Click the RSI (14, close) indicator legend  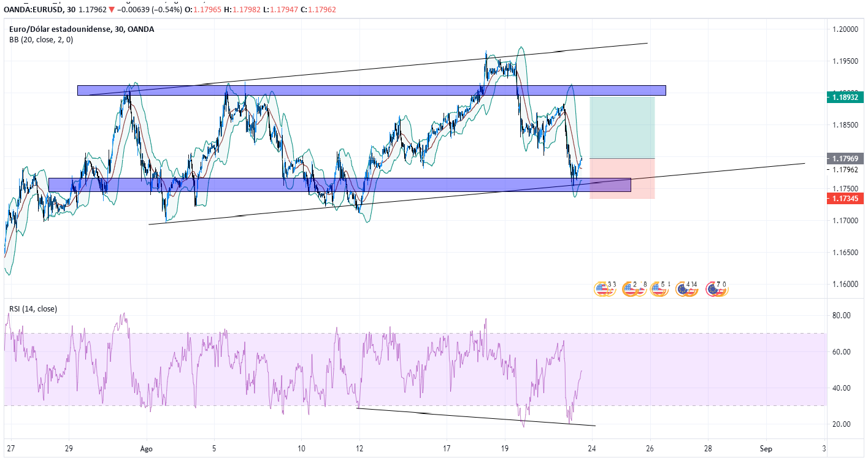coord(33,308)
